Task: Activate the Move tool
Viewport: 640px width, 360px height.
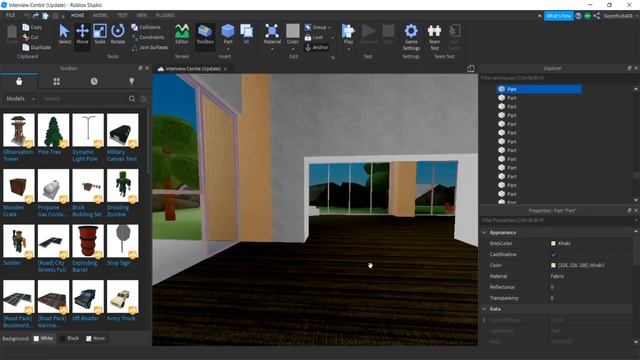Action: (82, 34)
